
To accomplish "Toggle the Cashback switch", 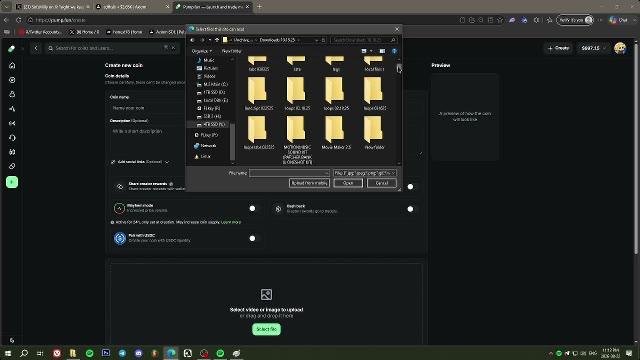I will (412, 209).
